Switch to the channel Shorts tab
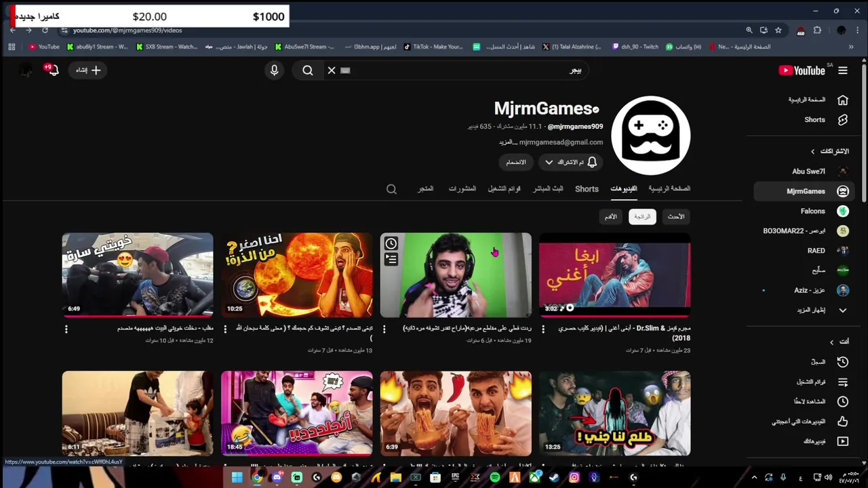Viewport: 868px width, 488px height. [587, 188]
